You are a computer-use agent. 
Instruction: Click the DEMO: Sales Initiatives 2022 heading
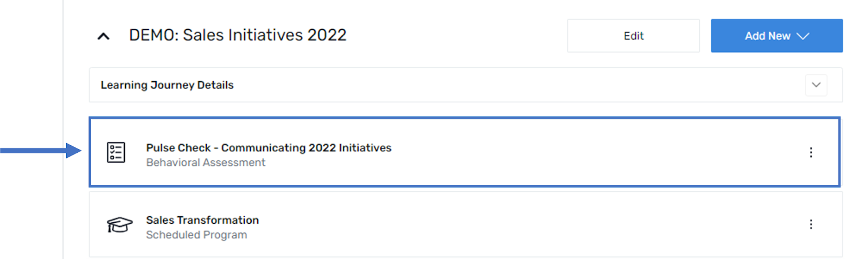click(238, 35)
